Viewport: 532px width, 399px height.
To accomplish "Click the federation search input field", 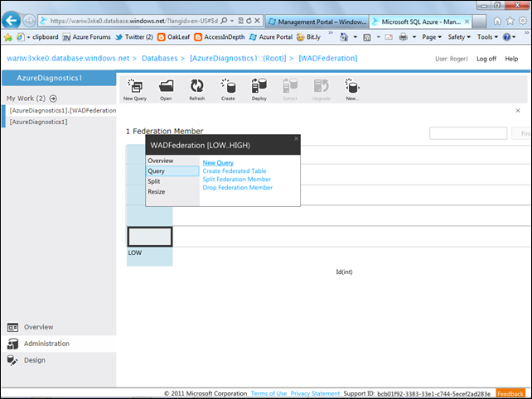I will 468,133.
